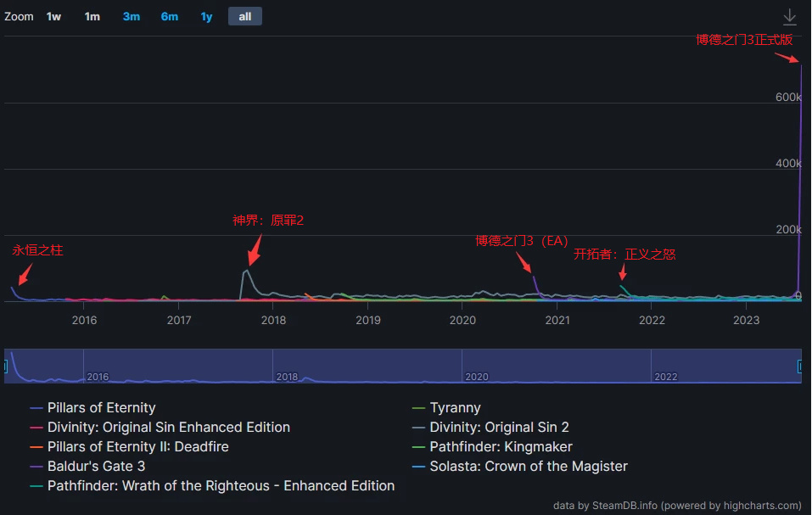
Task: Switch zoom to 6m
Action: [170, 17]
